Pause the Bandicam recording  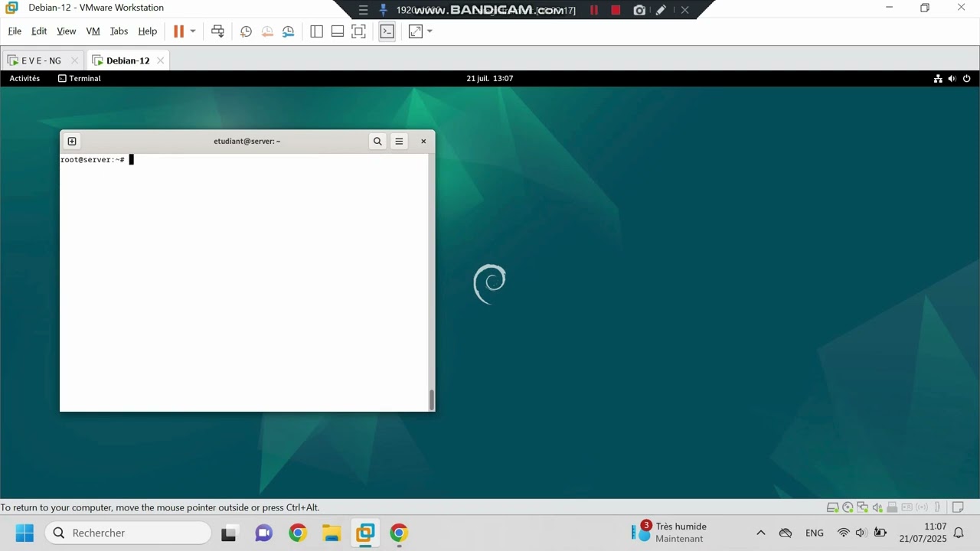click(593, 10)
